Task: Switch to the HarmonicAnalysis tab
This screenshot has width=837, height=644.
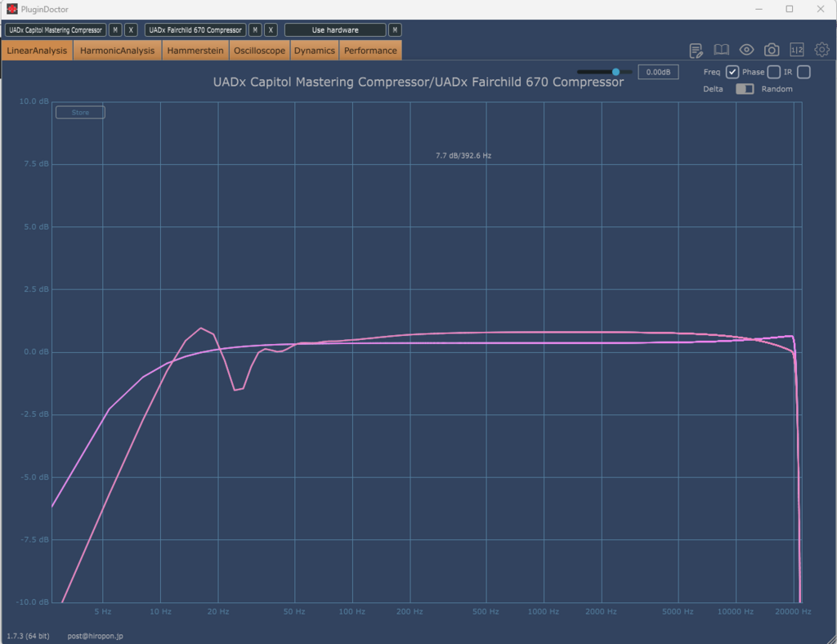Action: tap(118, 51)
